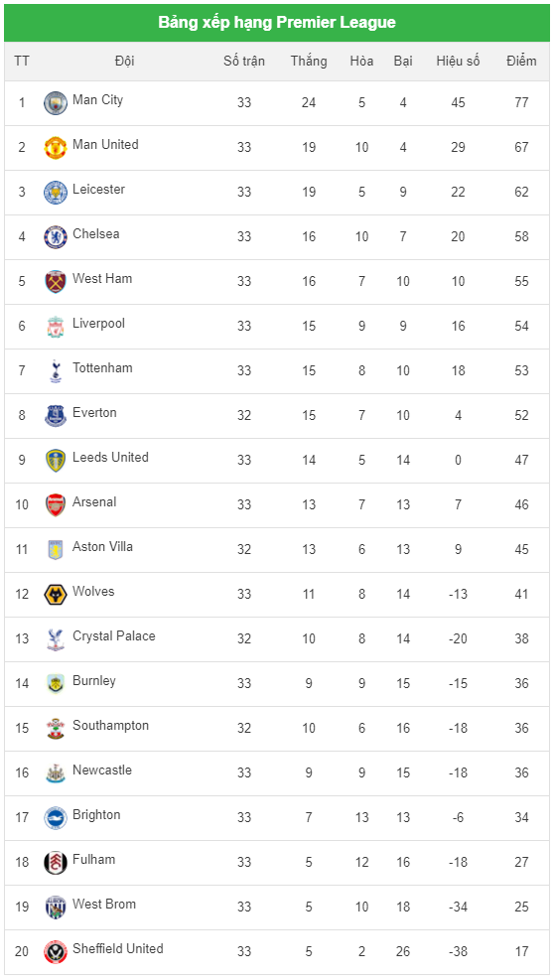Click the Hiệu số column header
Screen dimensions: 555x980
(x=458, y=61)
